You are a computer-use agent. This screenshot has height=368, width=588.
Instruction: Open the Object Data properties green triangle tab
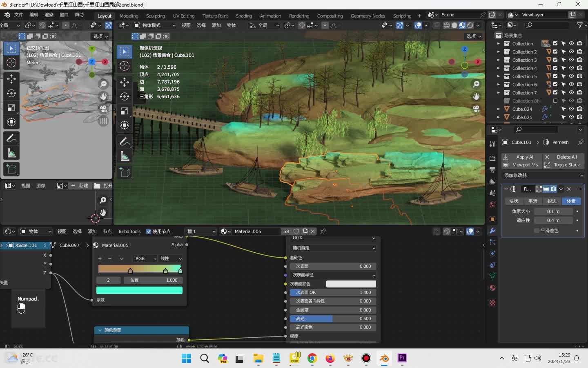coord(492,276)
